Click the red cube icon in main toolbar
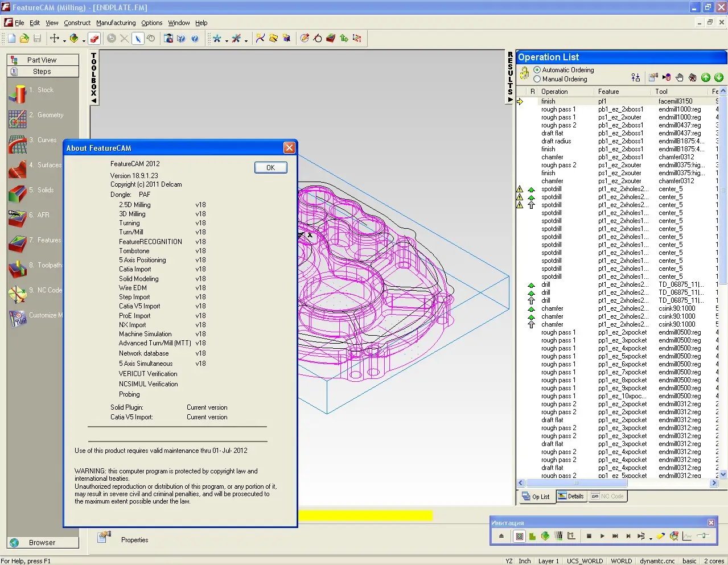The image size is (728, 565). tap(94, 38)
